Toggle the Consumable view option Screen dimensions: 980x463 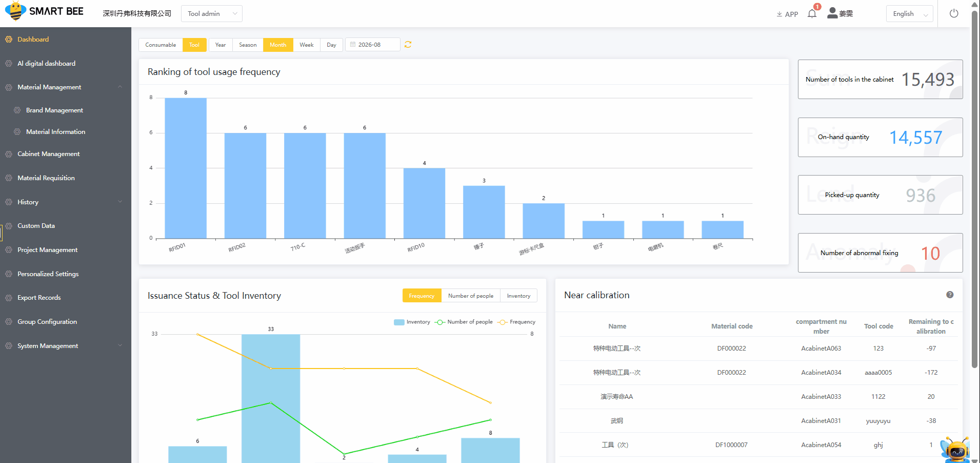pyautogui.click(x=161, y=45)
